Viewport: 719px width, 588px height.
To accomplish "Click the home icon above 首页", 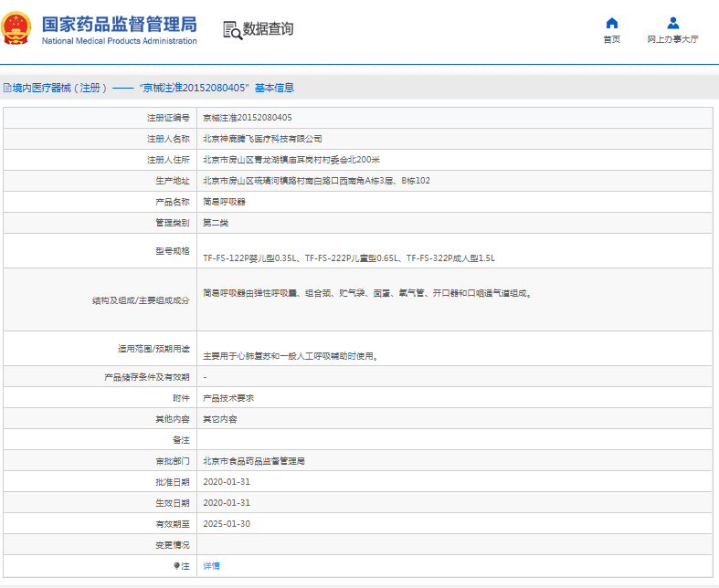I will [611, 23].
